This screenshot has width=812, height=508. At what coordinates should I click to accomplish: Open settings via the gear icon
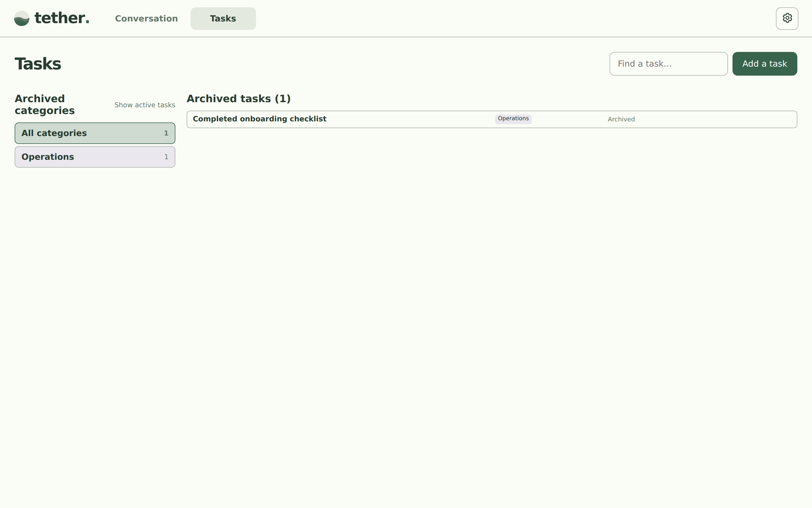pyautogui.click(x=787, y=18)
